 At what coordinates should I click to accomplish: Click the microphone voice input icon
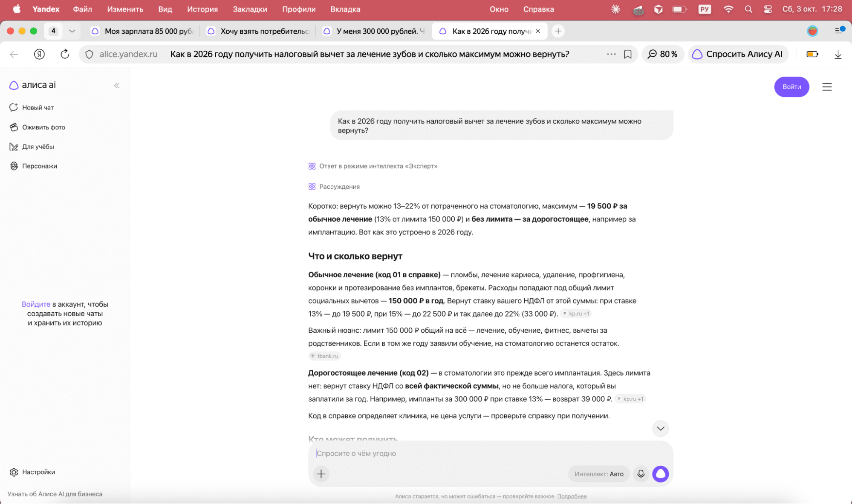[x=641, y=474]
